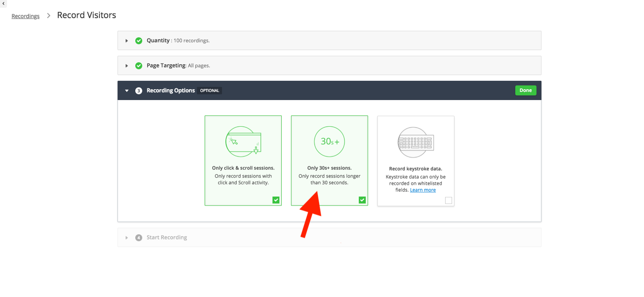Click the keyboard keystroke icon

click(416, 142)
